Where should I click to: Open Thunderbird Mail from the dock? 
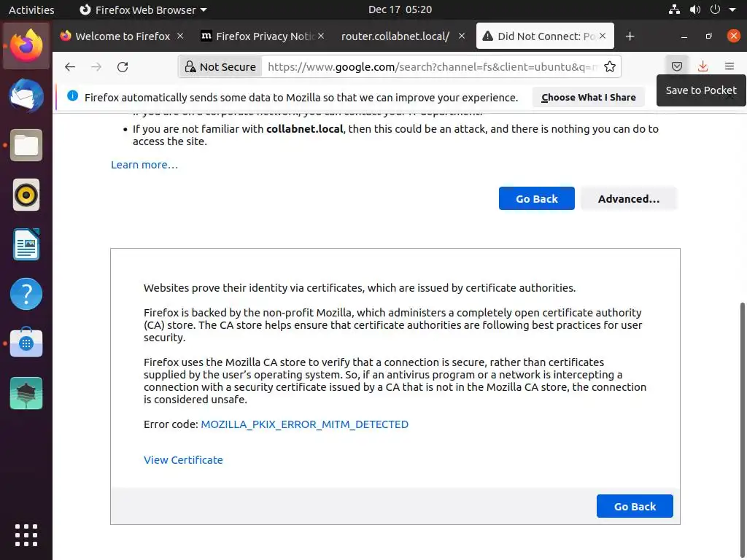tap(26, 95)
